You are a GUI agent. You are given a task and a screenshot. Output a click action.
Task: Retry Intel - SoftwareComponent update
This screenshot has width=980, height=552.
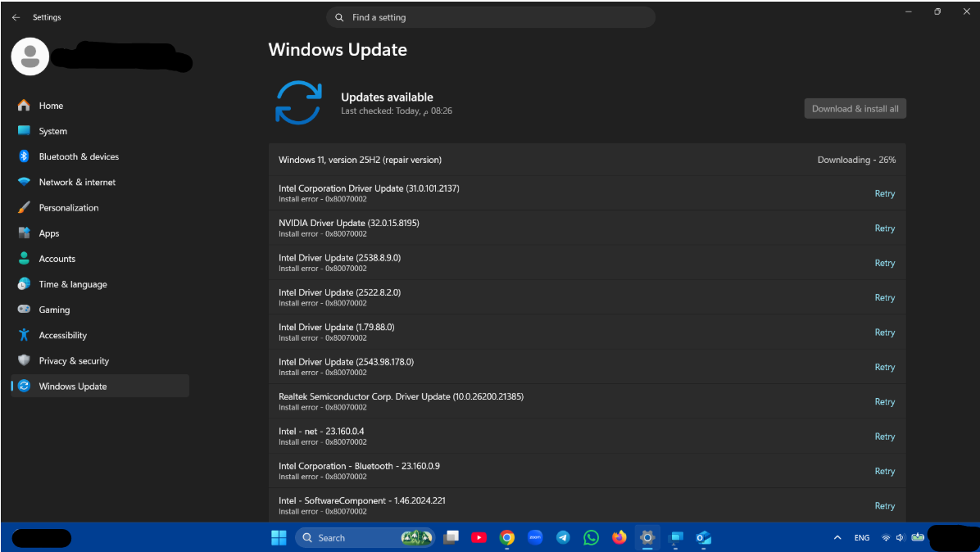point(884,506)
